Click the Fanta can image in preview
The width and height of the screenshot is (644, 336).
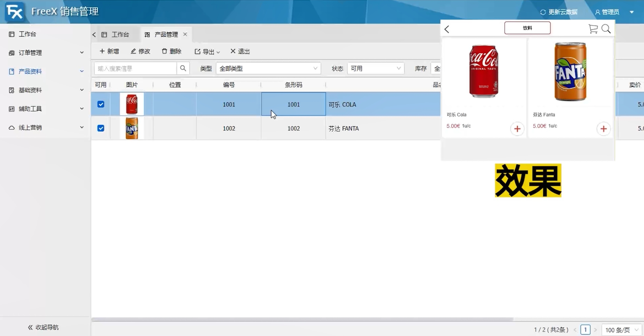[x=570, y=71]
